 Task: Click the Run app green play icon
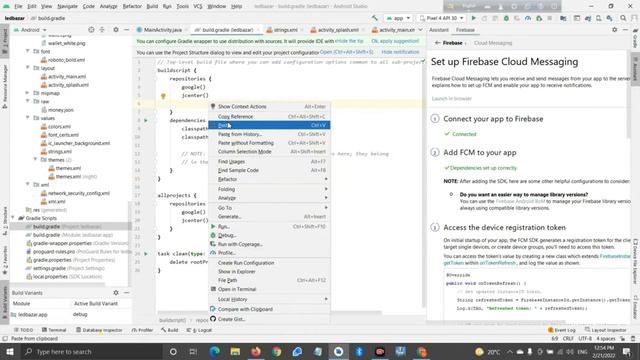pos(473,18)
